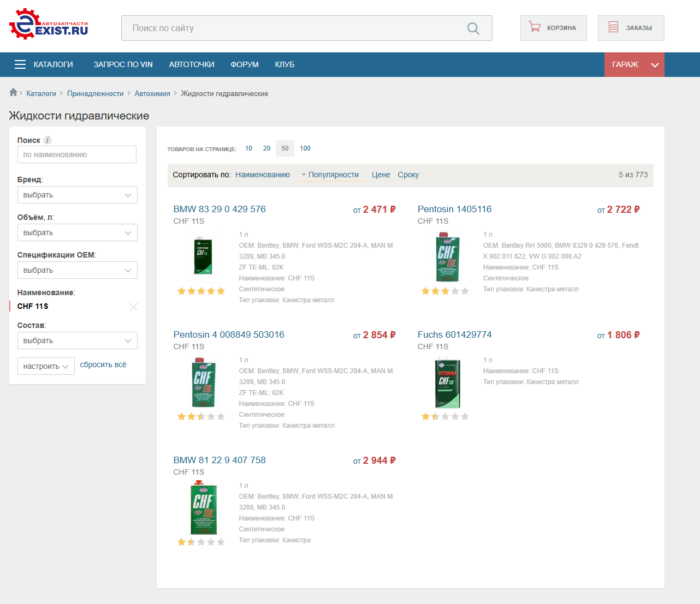This screenshot has width=700, height=604.
Task: Open the ЗАКАЗЫ button
Action: [x=631, y=28]
